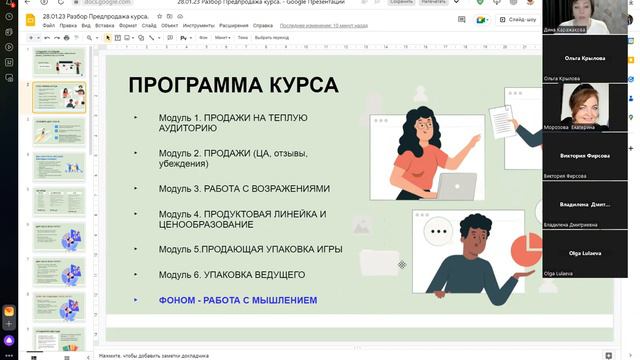The height and width of the screenshot is (360, 640).
Task: Click the Выбрать переход button
Action: point(272,38)
